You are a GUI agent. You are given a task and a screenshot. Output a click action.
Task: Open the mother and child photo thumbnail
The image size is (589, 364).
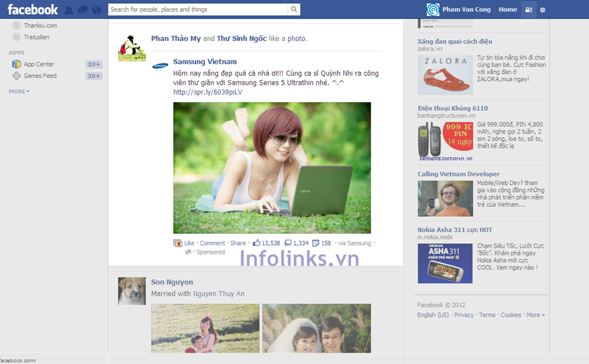click(x=205, y=328)
